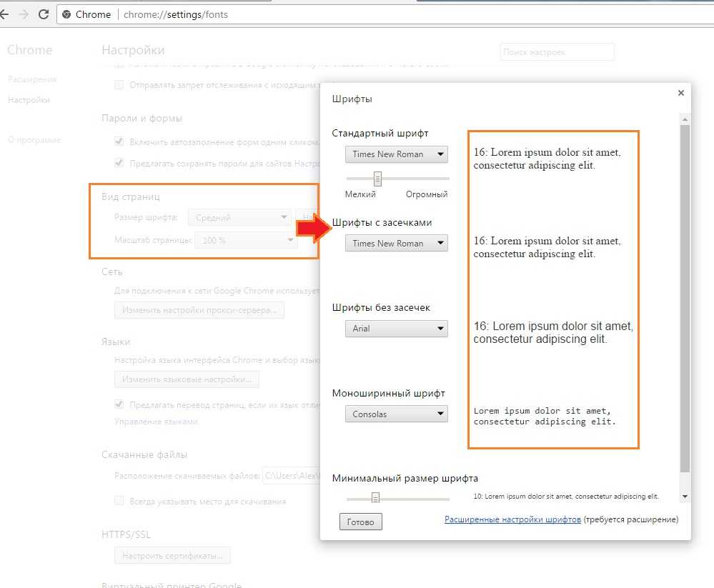Open the Шрифты с засечками dropdown
Screen dimensions: 714x588
396,243
